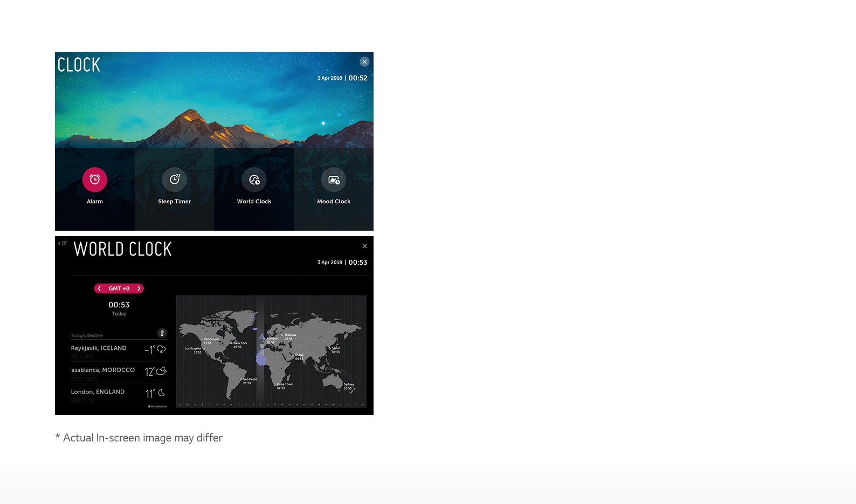
Task: Click the GMT +0 label
Action: point(119,288)
